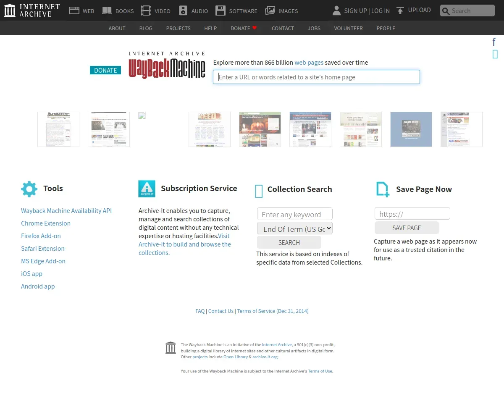Open the Web section icon
The height and width of the screenshot is (420, 504).
74,10
